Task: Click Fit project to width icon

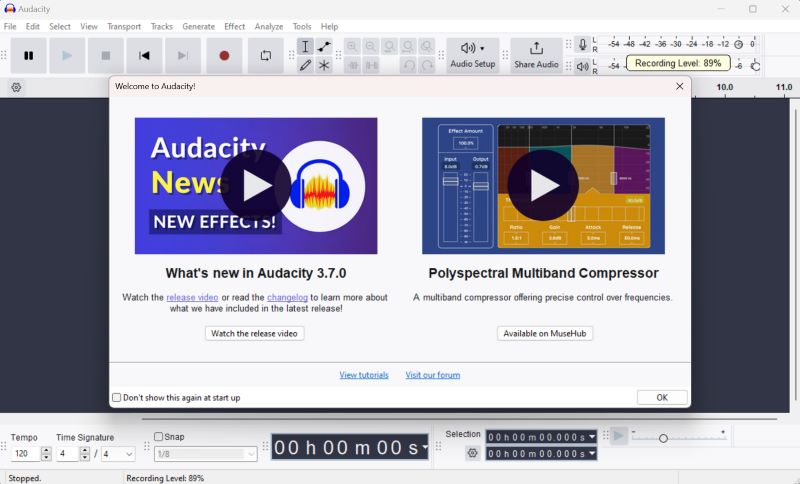Action: [x=408, y=46]
